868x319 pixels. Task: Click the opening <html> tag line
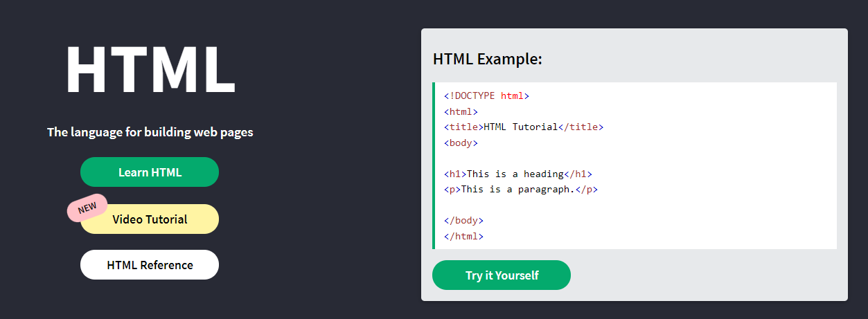461,111
